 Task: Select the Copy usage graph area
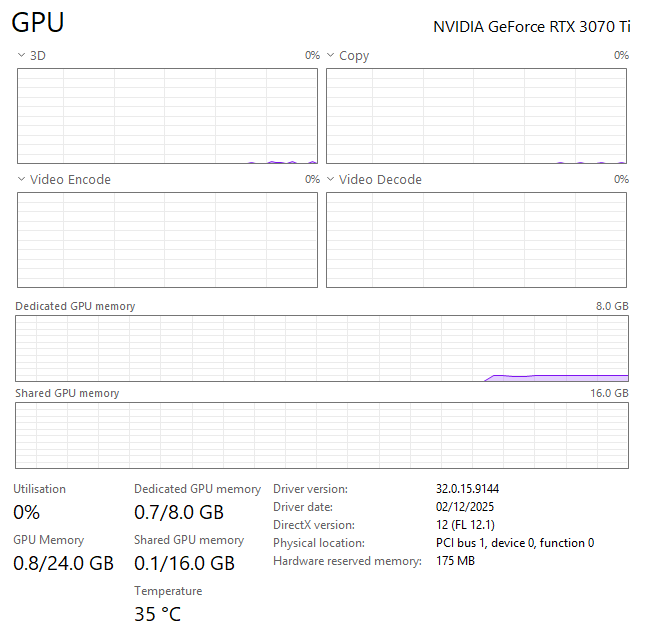(x=476, y=116)
